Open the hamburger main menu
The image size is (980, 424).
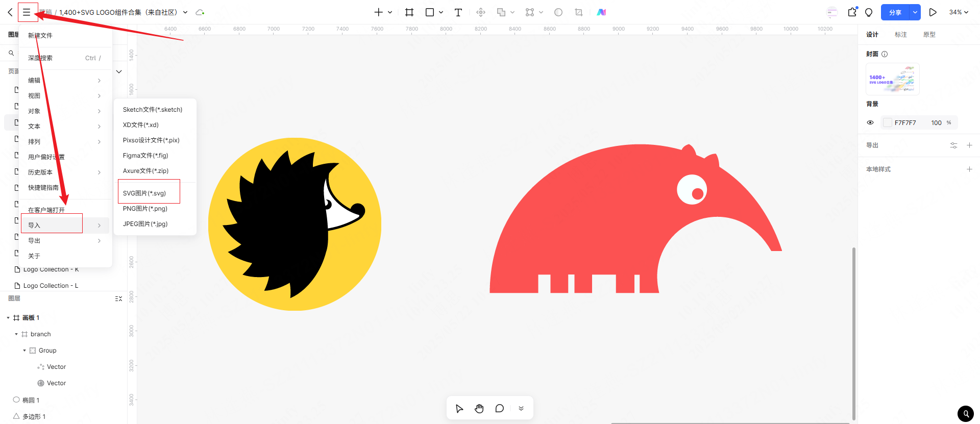point(27,12)
